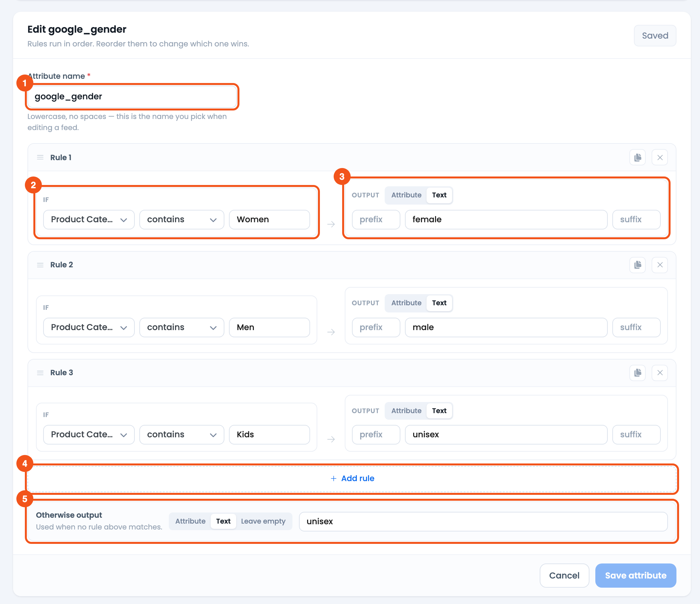Choose Leave empty for Otherwise output
Screen dimensions: 700x604
click(263, 521)
